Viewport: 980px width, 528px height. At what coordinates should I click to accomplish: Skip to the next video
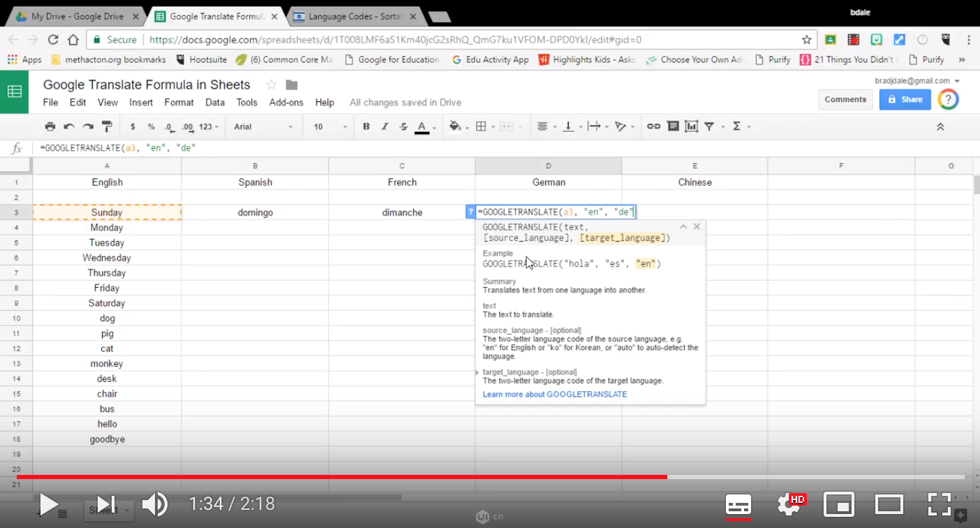click(105, 504)
